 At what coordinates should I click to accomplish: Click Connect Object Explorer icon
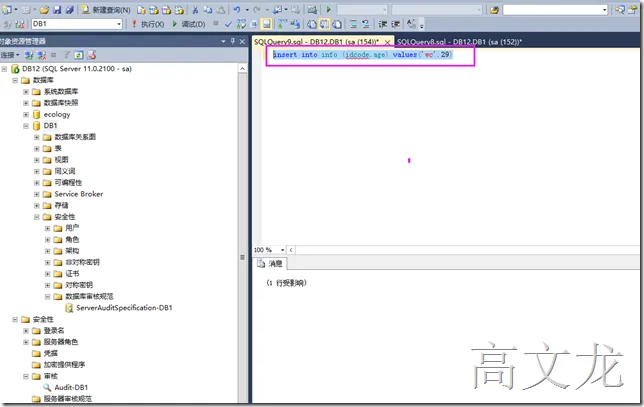click(28, 55)
